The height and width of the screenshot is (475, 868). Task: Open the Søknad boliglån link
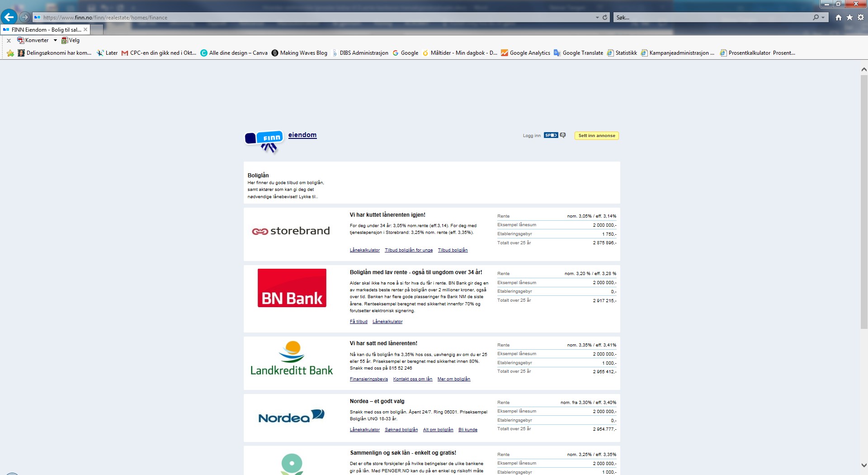tap(401, 430)
